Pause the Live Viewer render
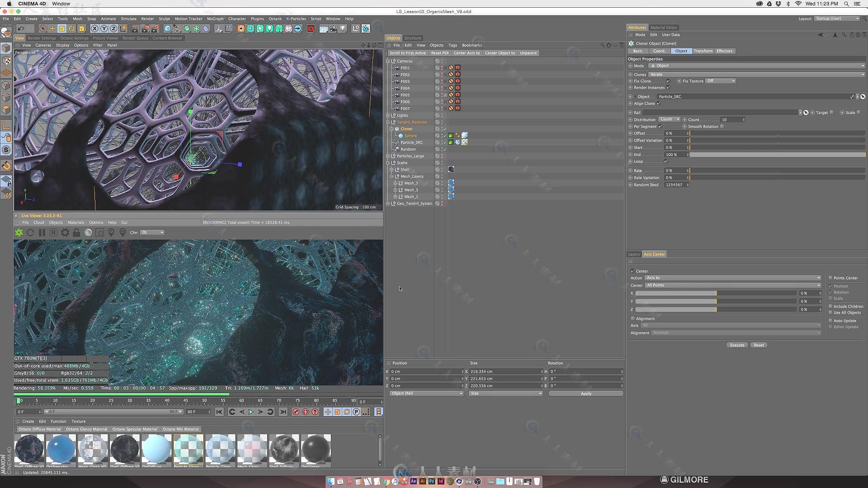 [x=42, y=232]
